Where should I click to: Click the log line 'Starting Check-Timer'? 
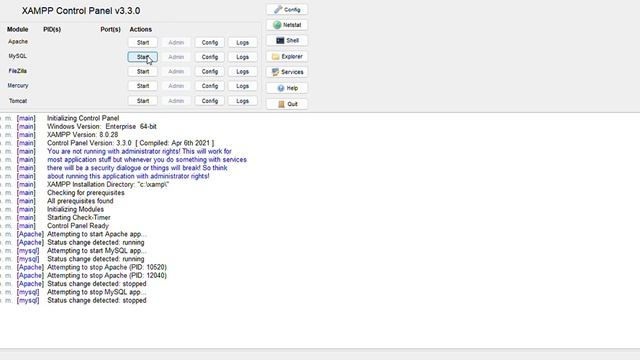pos(79,218)
